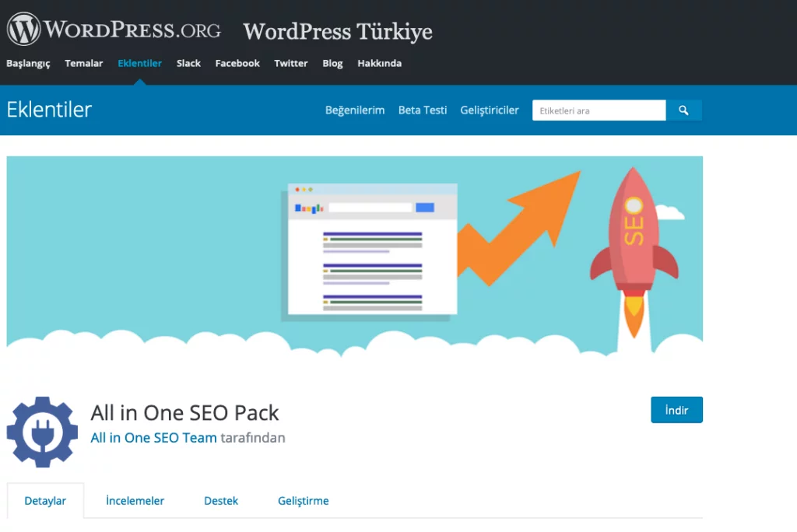Click the All in One SEO Pack title
This screenshot has height=532, width=797.
[x=184, y=412]
